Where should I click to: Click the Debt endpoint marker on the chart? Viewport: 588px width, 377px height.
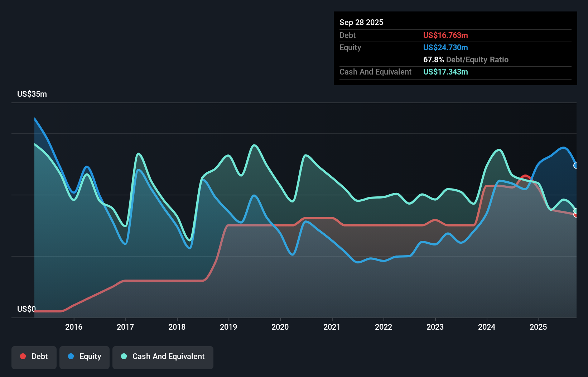[576, 215]
